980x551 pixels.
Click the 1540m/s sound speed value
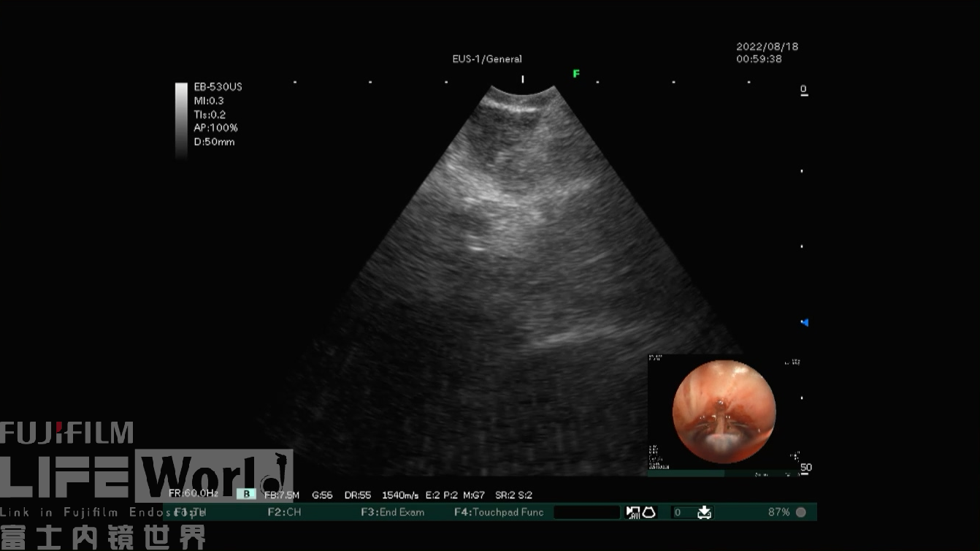[400, 495]
